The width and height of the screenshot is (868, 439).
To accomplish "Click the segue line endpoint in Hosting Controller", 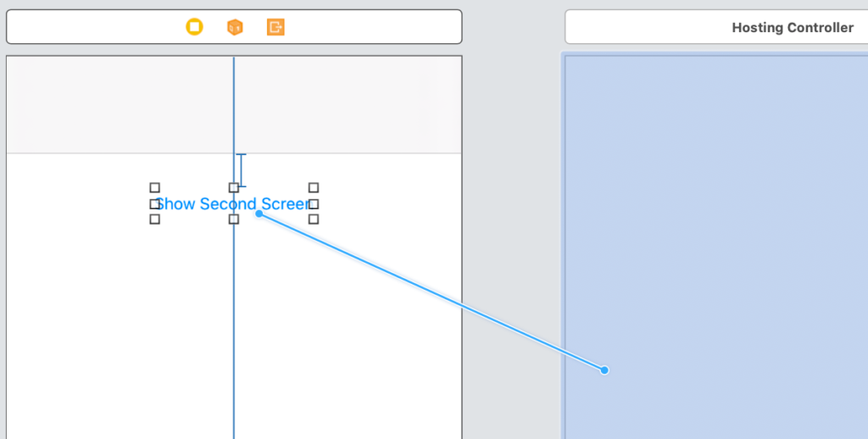I will click(604, 370).
